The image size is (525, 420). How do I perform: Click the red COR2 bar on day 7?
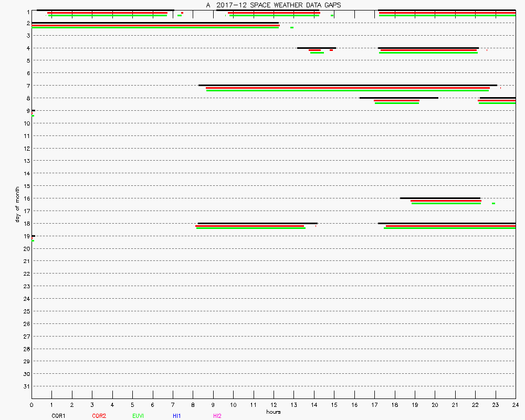click(348, 88)
